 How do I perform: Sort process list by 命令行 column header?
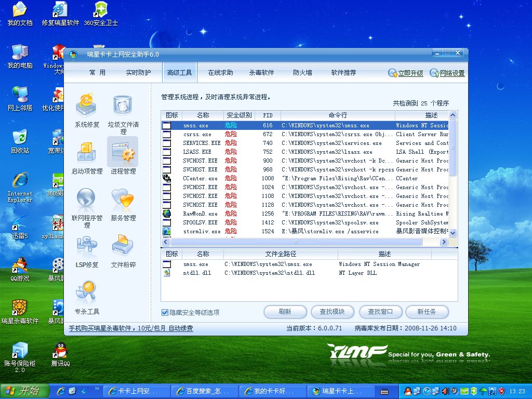click(338, 115)
